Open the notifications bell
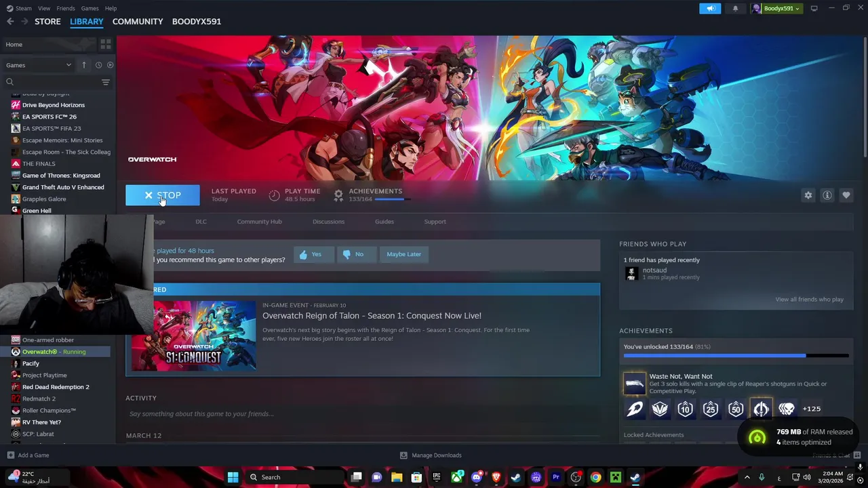 click(735, 8)
